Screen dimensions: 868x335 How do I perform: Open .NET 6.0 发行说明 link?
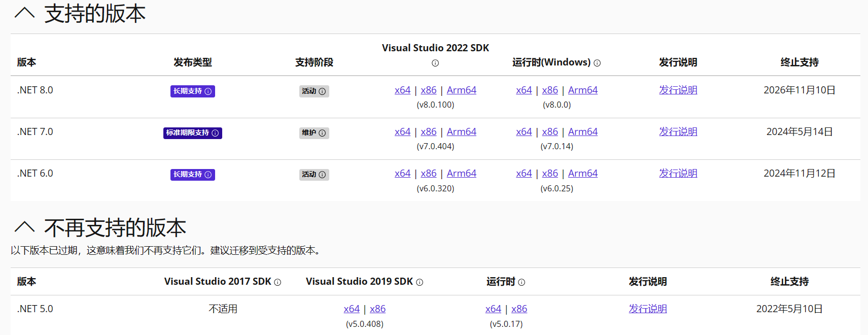point(678,173)
